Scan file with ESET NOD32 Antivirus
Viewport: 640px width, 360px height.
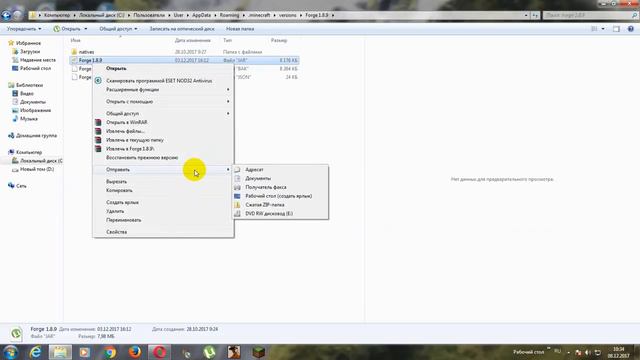coord(159,81)
